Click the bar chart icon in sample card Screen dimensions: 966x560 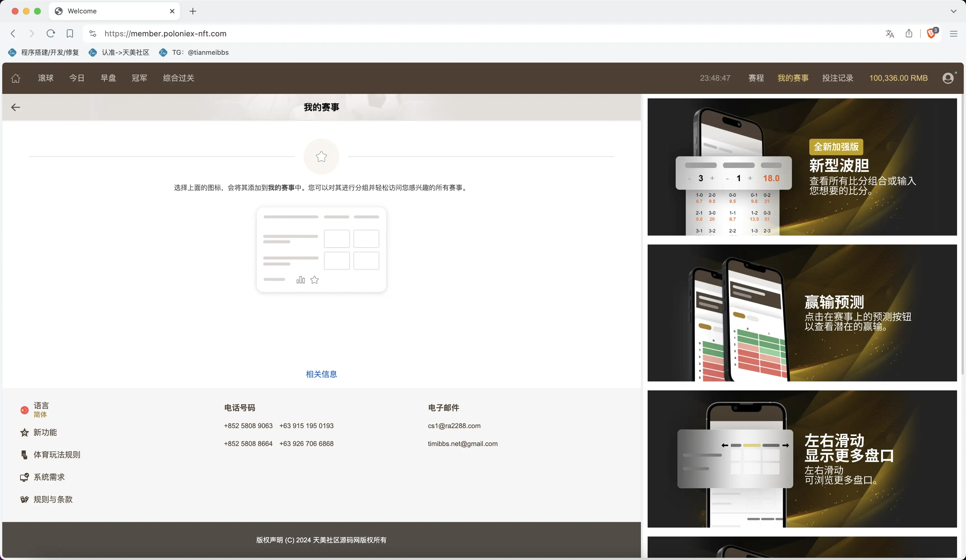(300, 280)
